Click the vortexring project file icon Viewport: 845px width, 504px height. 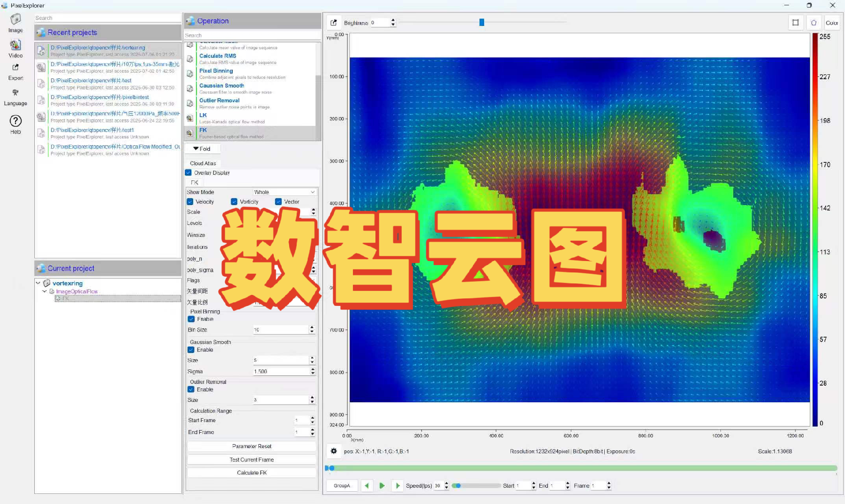41,51
